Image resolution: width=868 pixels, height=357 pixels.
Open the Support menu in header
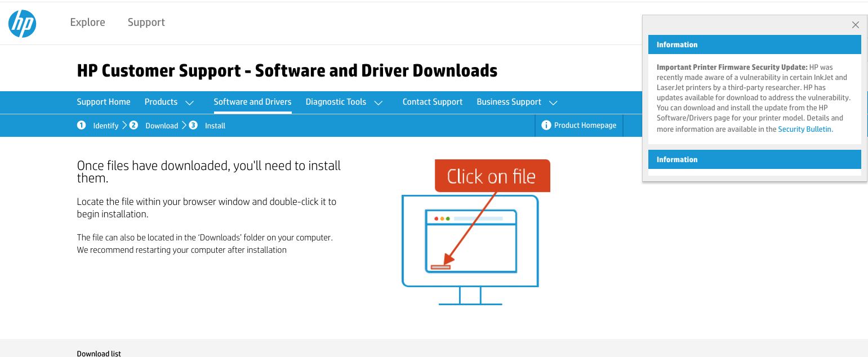[146, 23]
